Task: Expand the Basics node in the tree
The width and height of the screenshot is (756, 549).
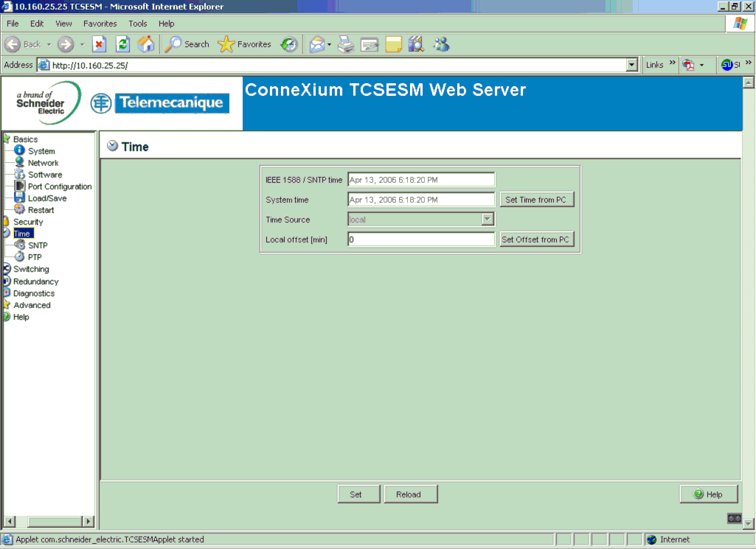Action: coord(25,139)
